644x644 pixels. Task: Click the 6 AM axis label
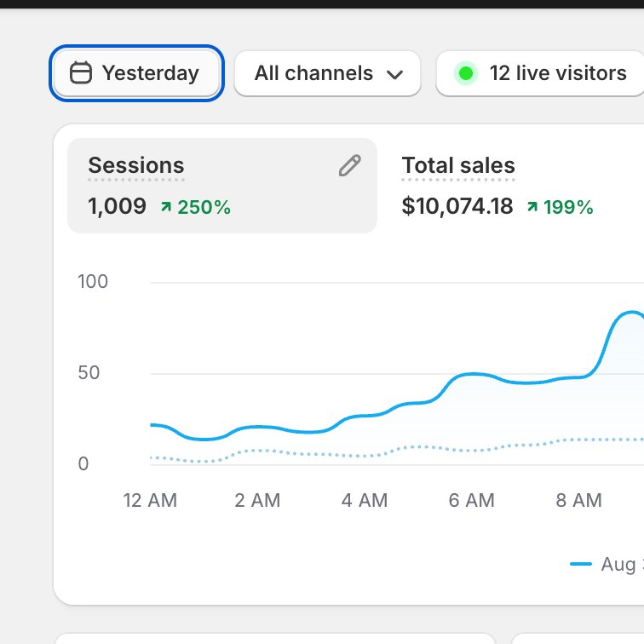pos(472,500)
